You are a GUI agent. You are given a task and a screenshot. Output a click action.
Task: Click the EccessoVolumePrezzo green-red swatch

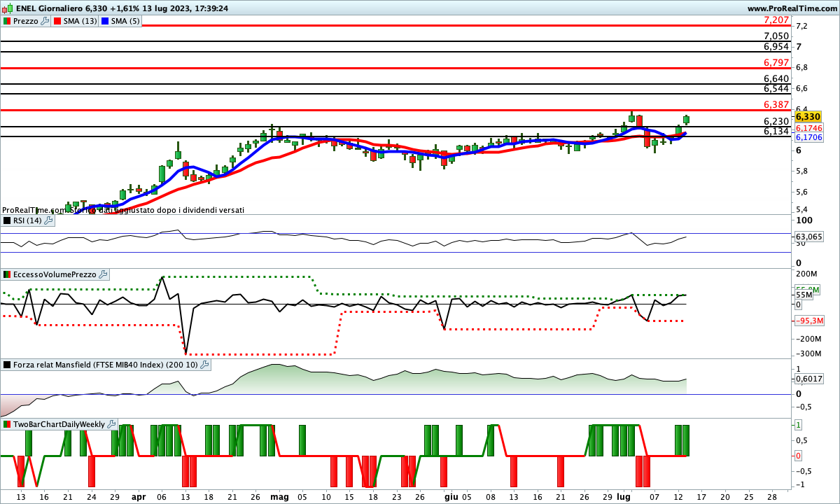coord(7,274)
